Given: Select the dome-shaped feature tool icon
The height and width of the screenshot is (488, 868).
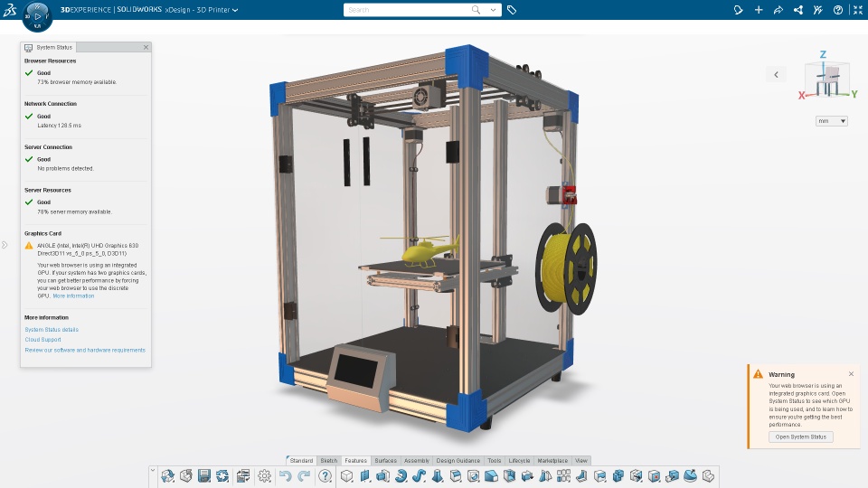Looking at the screenshot, I should (x=690, y=476).
